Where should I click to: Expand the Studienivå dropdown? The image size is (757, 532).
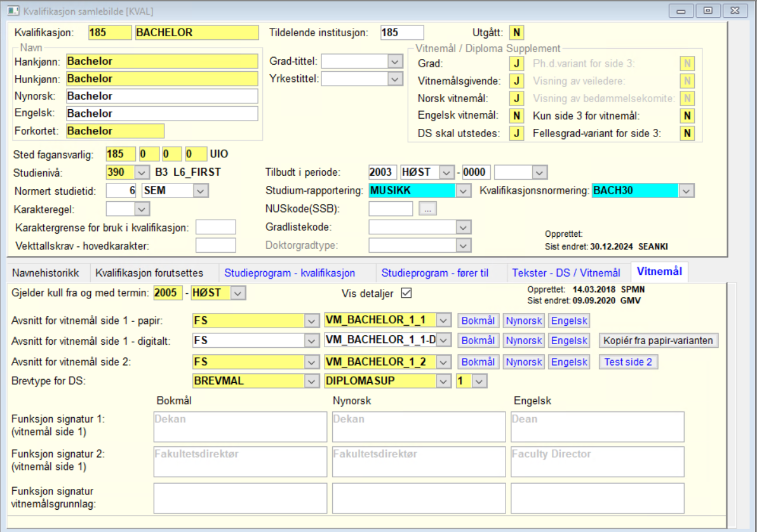(142, 172)
